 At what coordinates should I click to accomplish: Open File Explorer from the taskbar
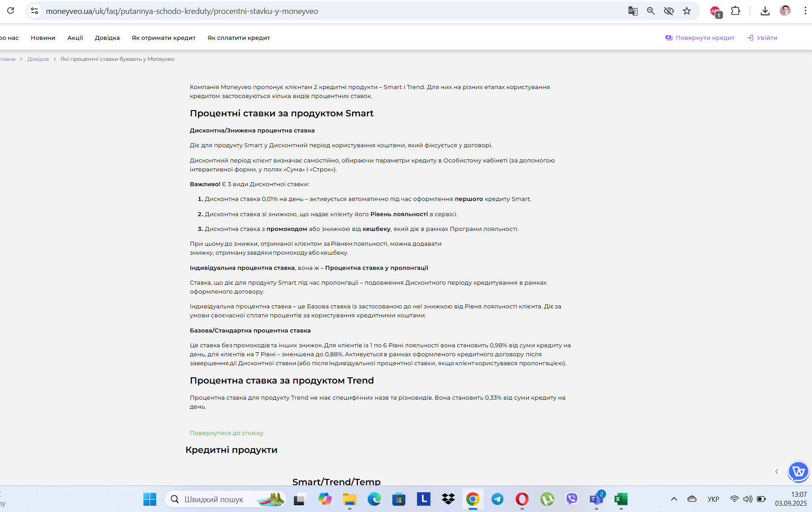tap(349, 499)
